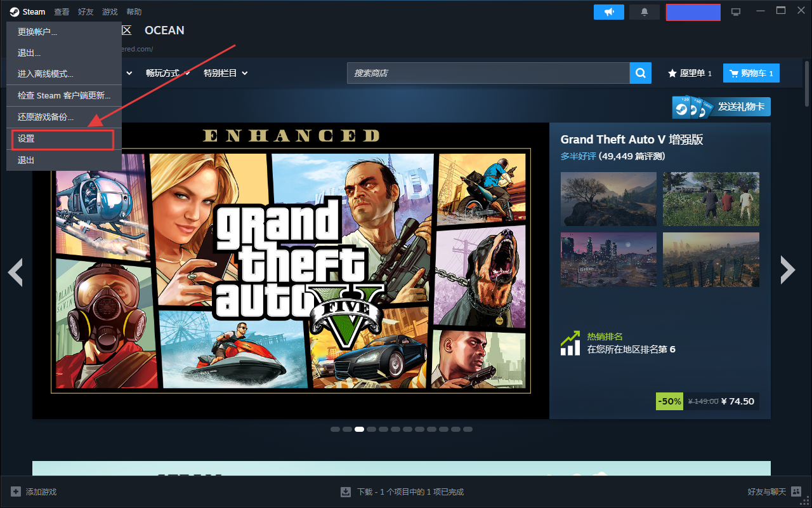Open the 帮助 menu

[x=134, y=12]
